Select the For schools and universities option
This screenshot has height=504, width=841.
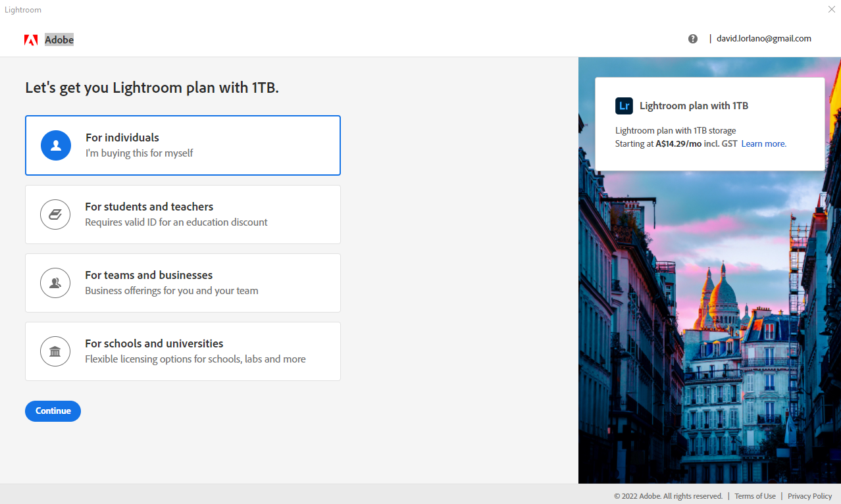pyautogui.click(x=182, y=351)
